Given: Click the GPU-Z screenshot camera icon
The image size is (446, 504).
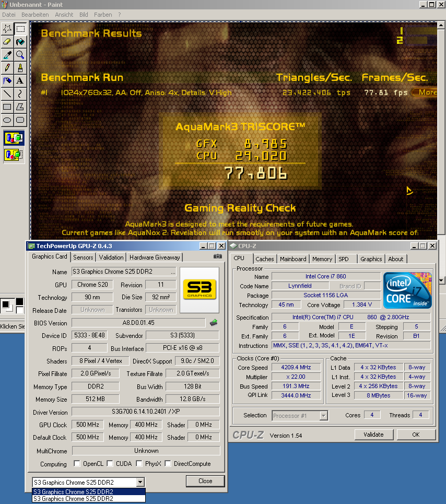Looking at the screenshot, I should (x=218, y=256).
